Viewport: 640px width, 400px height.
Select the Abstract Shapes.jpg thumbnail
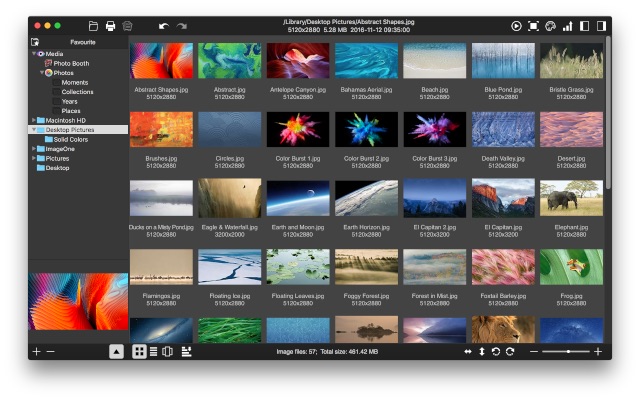pos(161,61)
